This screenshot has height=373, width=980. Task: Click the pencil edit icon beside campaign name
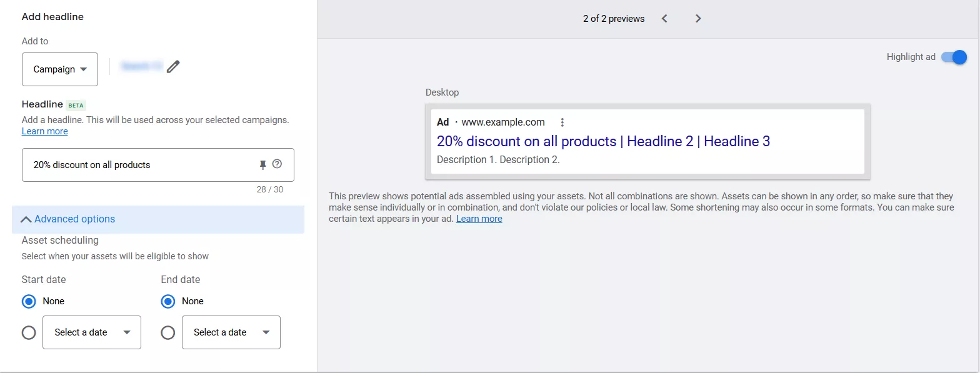(x=173, y=66)
